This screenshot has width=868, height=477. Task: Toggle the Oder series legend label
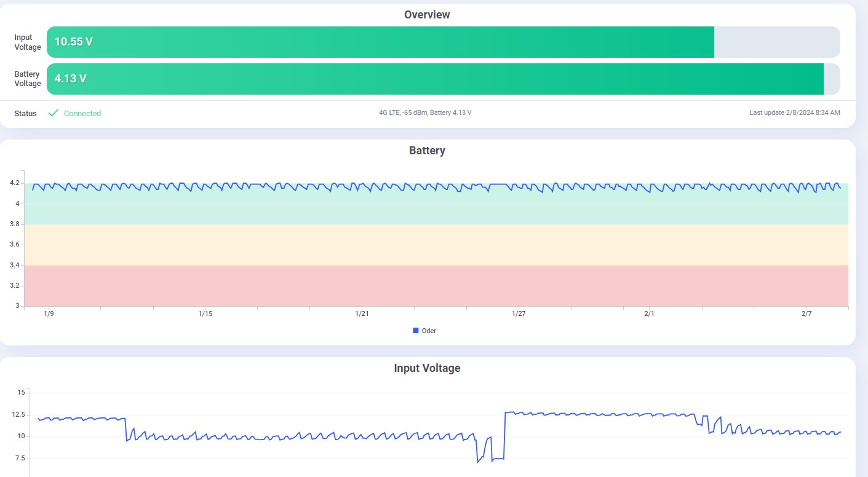point(429,331)
